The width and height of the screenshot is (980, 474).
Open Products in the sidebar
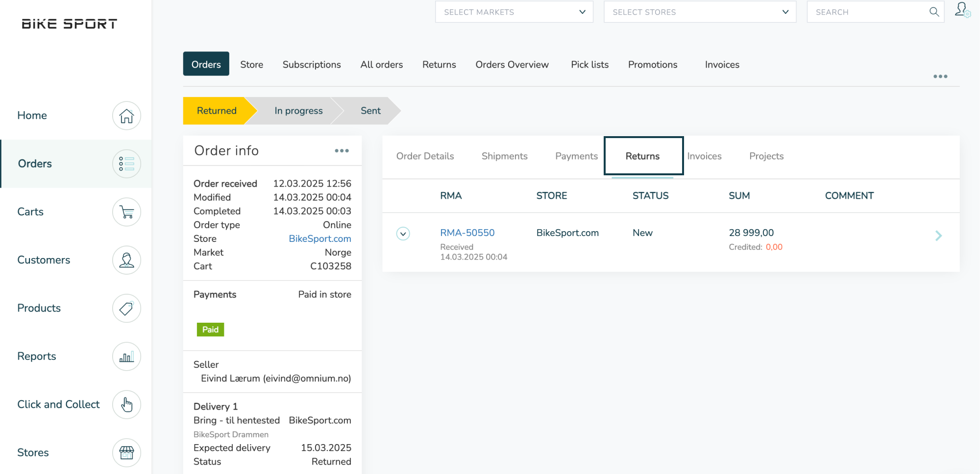click(x=39, y=308)
